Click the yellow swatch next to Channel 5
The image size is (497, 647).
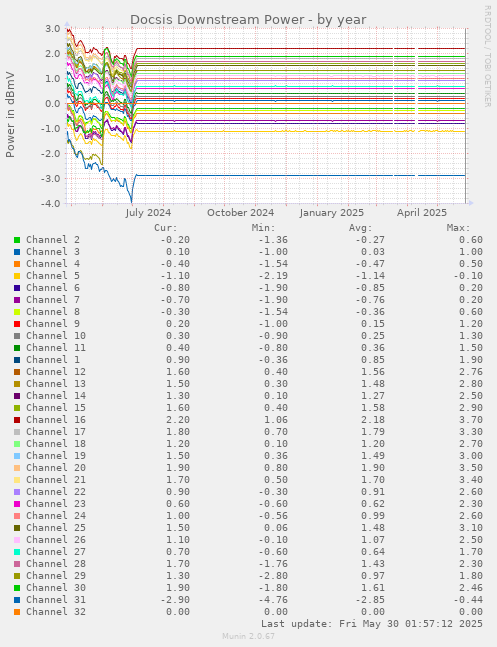[x=17, y=276]
